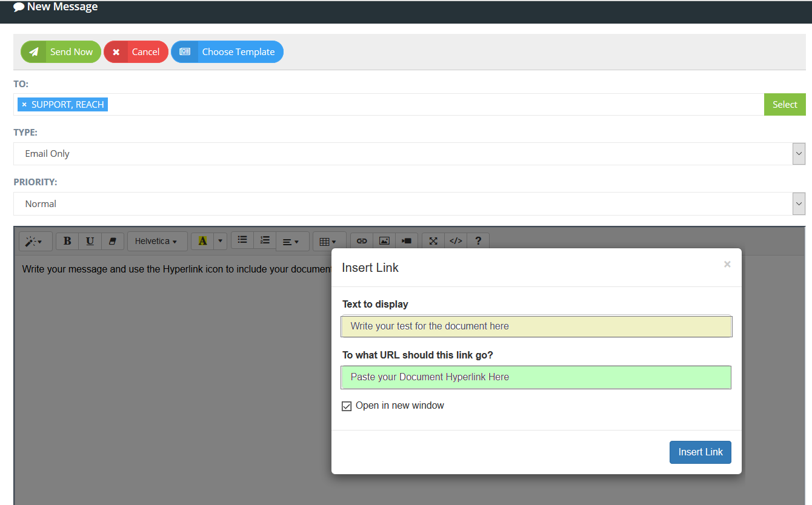Click the eraser remove-formatting icon
812x505 pixels.
click(x=113, y=241)
